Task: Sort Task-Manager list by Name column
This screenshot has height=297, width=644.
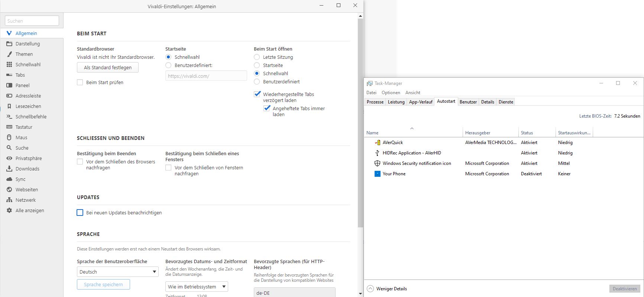Action: [x=413, y=132]
